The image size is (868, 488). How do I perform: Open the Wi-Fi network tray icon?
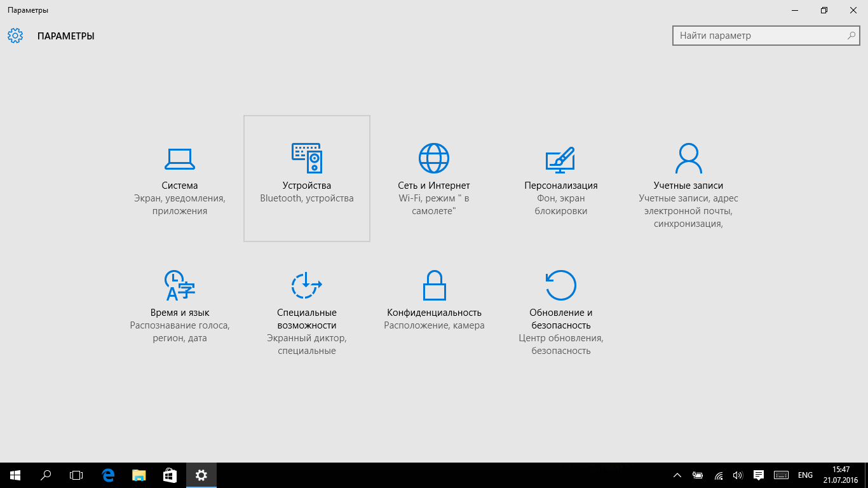(x=719, y=475)
